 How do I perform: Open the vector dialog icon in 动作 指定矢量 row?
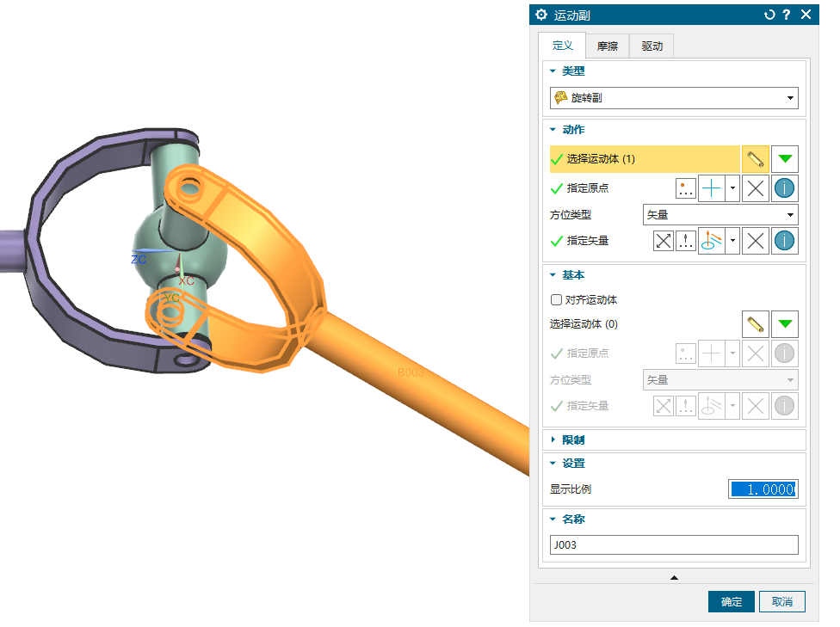686,241
